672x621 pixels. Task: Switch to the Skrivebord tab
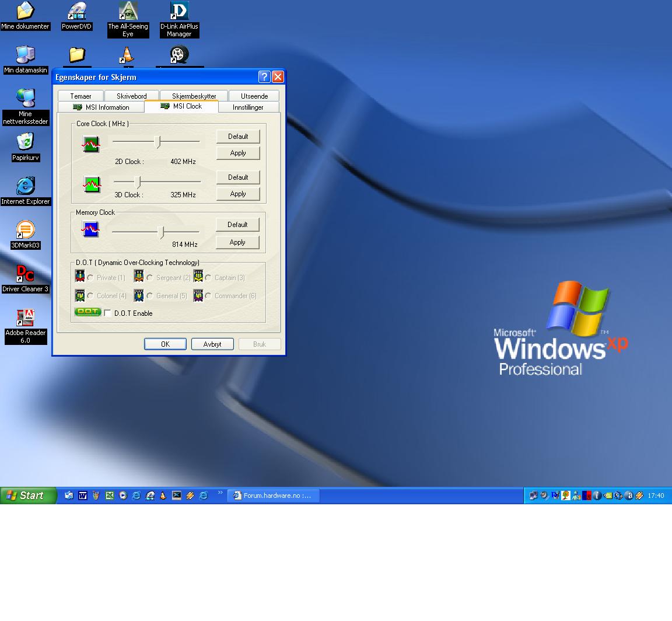[132, 96]
